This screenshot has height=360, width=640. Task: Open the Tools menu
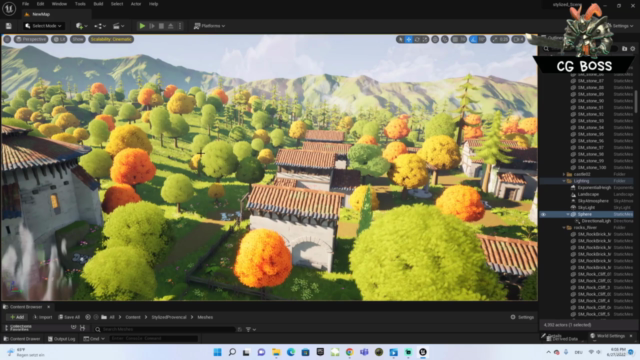[80, 4]
